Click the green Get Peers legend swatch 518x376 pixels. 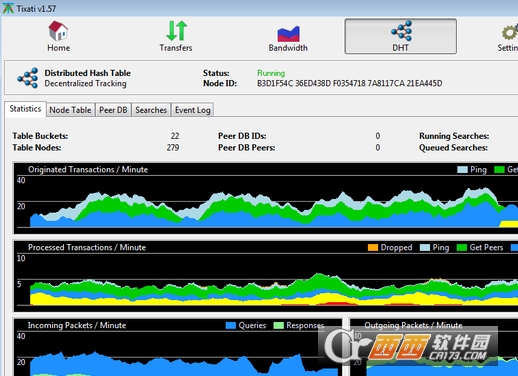462,248
